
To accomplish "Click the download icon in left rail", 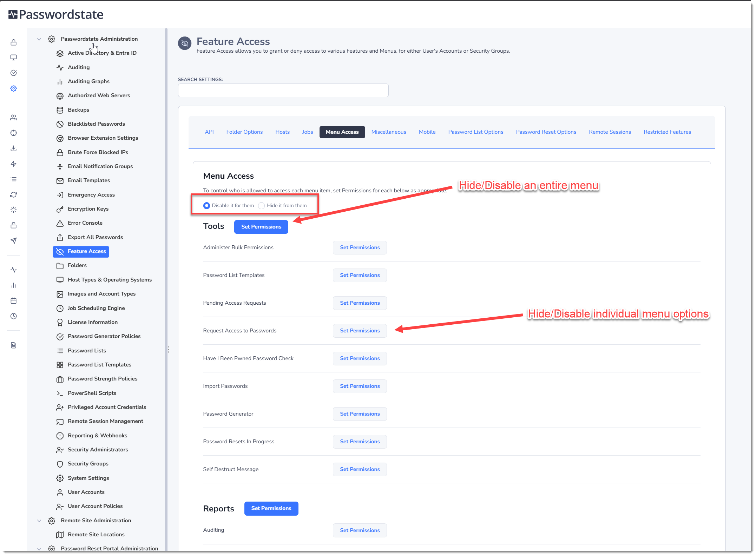I will coord(14,148).
